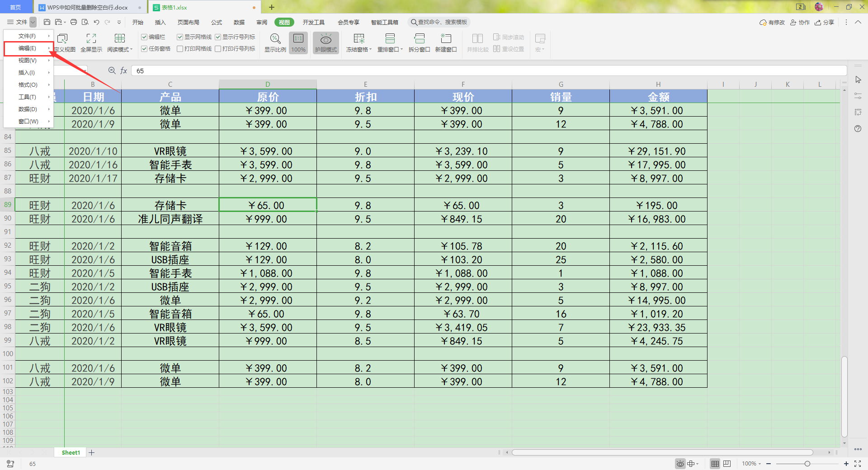Click the zoom slider handle in status bar

click(807, 464)
